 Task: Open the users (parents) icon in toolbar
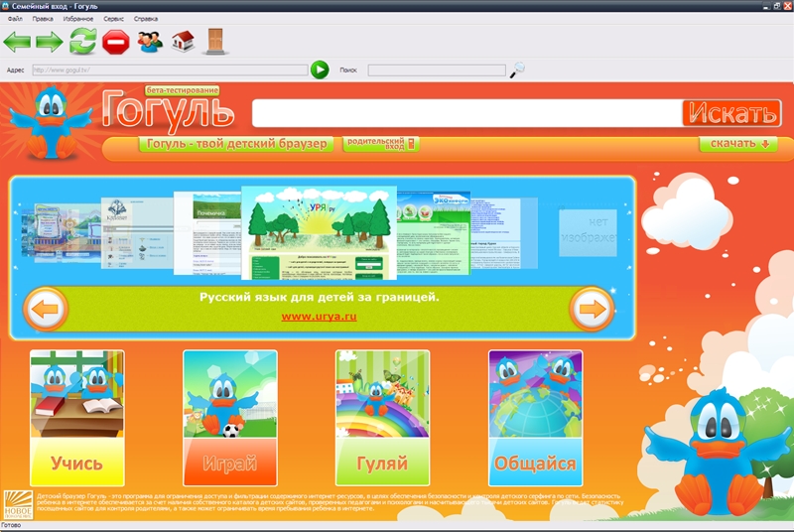[x=150, y=42]
